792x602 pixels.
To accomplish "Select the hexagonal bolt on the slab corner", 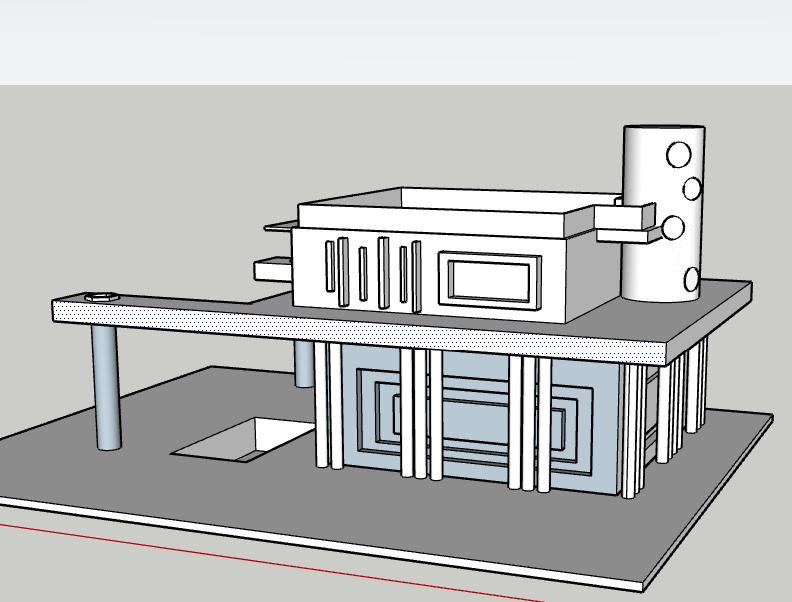I will pyautogui.click(x=100, y=297).
